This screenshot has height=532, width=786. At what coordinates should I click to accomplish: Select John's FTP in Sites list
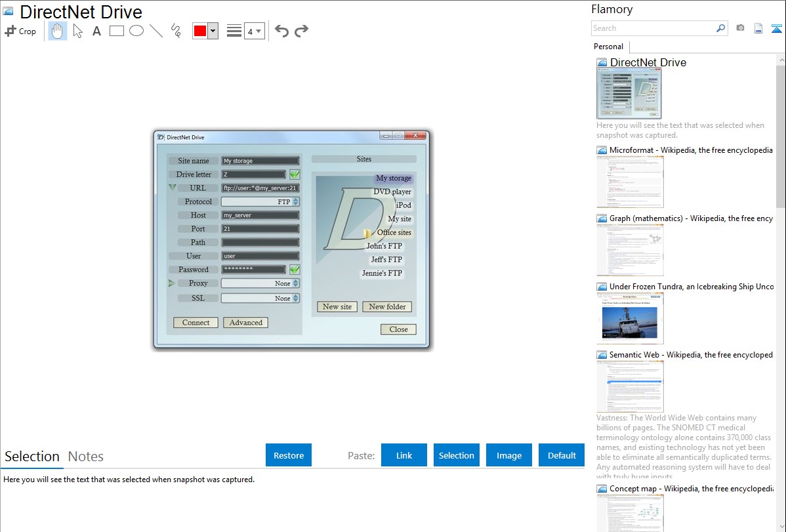tap(384, 246)
